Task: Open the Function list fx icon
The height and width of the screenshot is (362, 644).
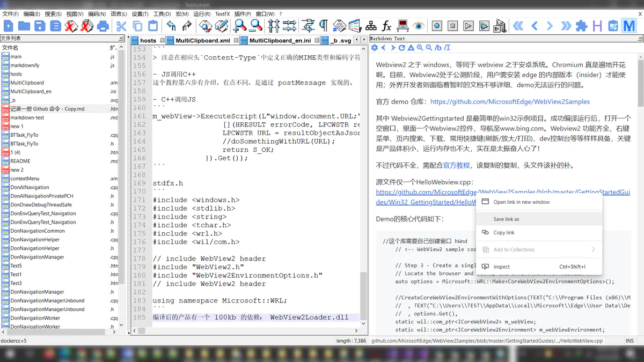Action: [x=386, y=26]
